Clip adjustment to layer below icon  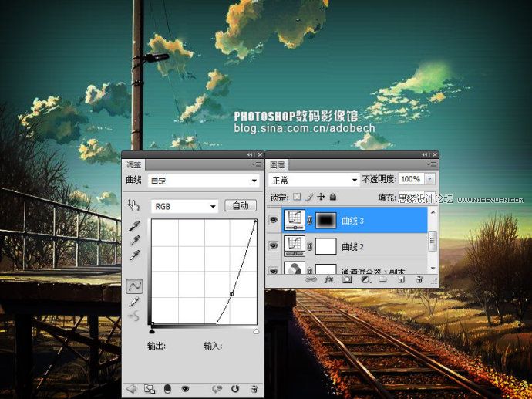(x=167, y=389)
